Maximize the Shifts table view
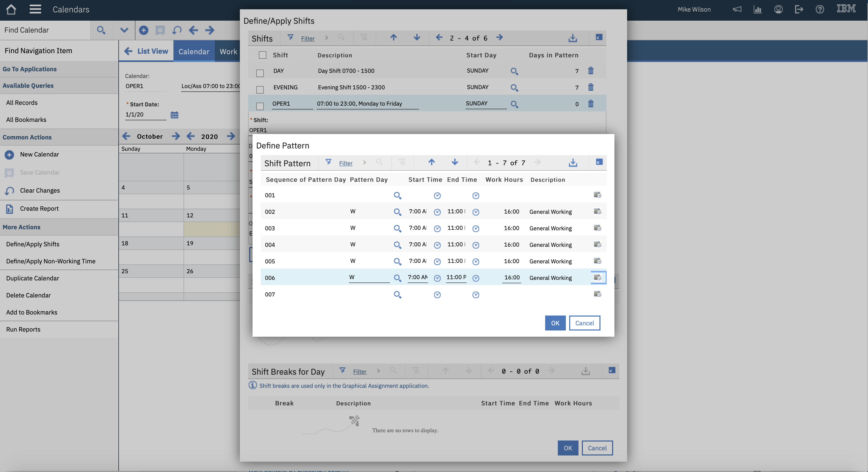Image resolution: width=868 pixels, height=472 pixels. click(x=598, y=37)
